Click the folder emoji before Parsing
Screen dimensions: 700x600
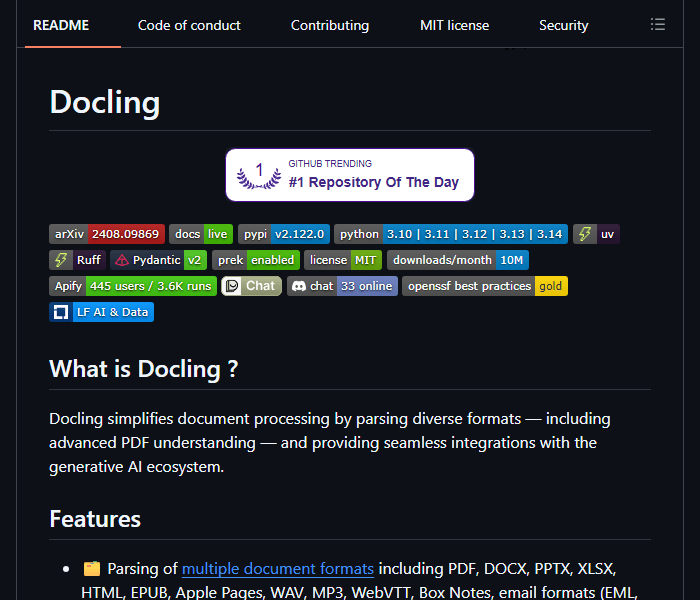[92, 569]
